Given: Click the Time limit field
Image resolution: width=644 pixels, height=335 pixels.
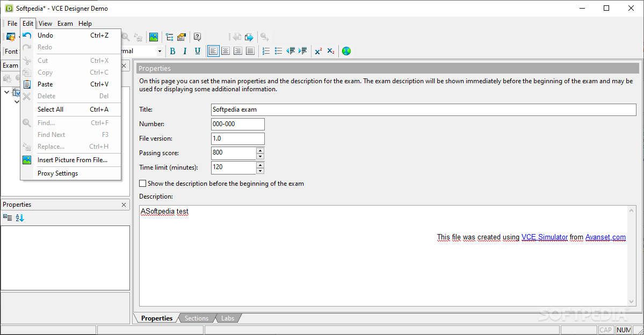Looking at the screenshot, I should pyautogui.click(x=234, y=167).
